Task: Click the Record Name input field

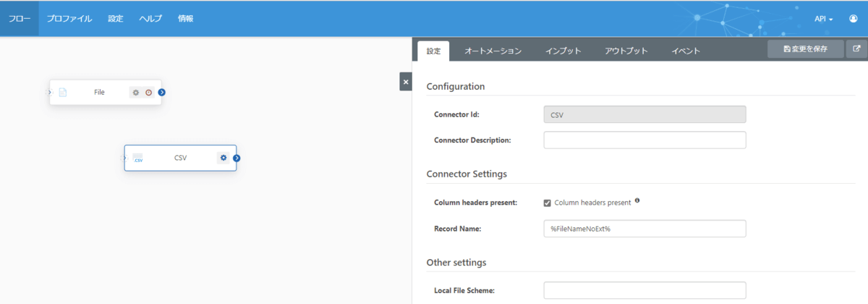Action: click(x=644, y=229)
